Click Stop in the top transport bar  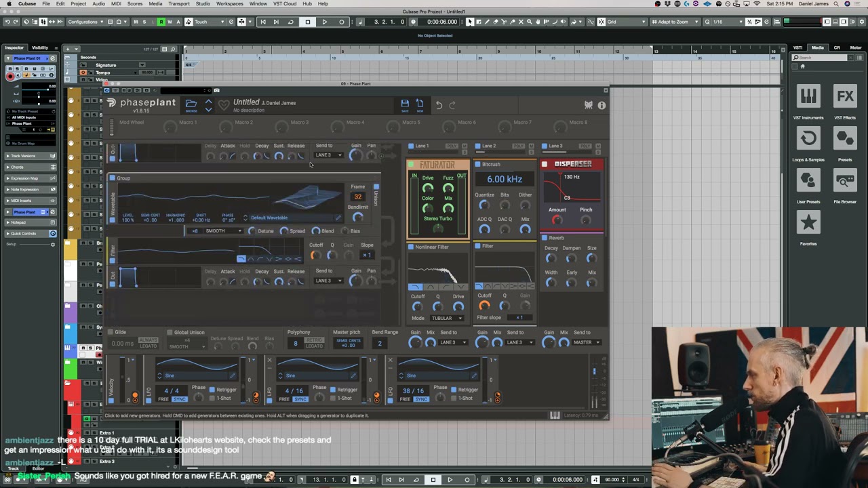tap(307, 22)
